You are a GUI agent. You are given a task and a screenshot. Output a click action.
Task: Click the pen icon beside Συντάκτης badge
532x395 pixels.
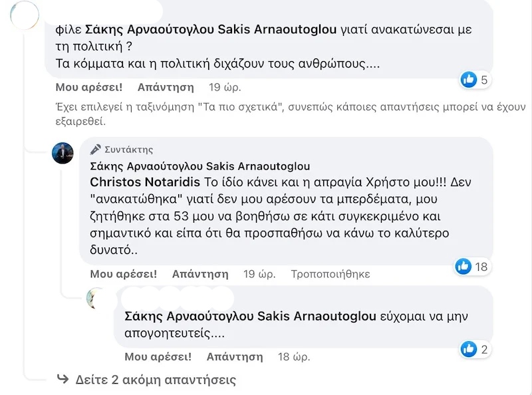point(96,150)
